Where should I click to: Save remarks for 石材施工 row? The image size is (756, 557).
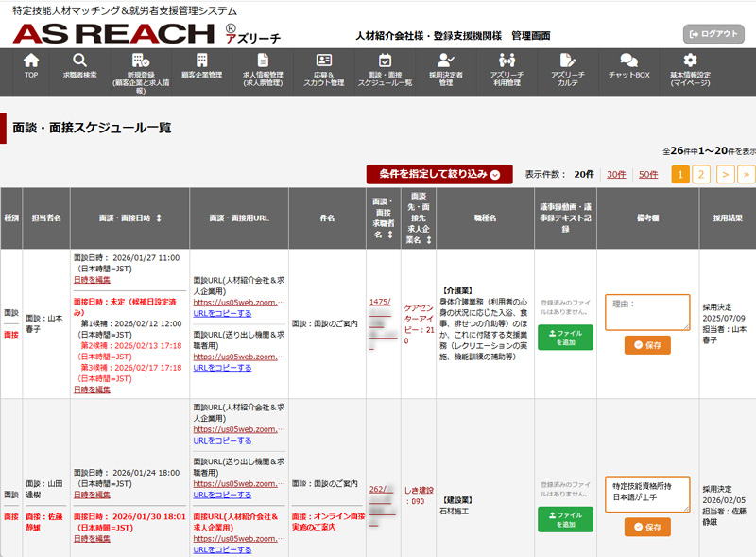pyautogui.click(x=647, y=527)
